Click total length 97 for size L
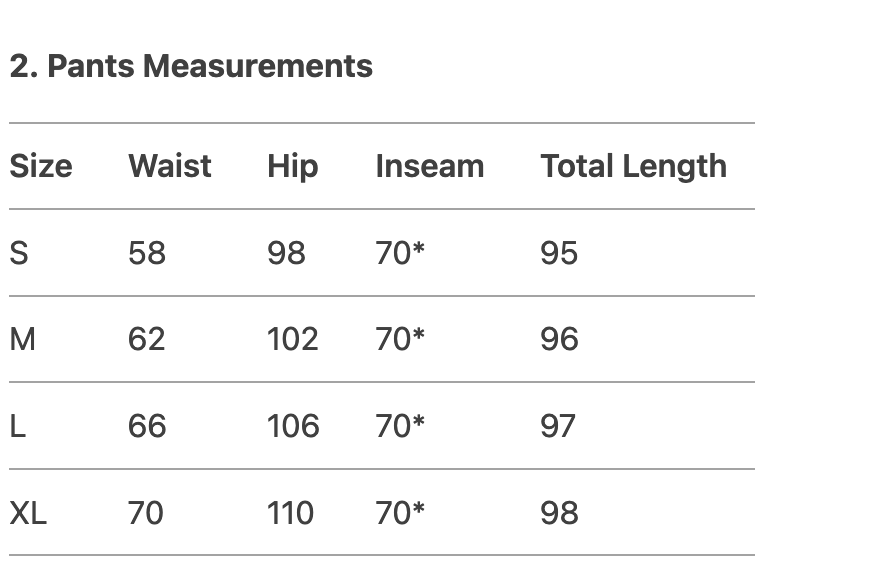 (558, 426)
